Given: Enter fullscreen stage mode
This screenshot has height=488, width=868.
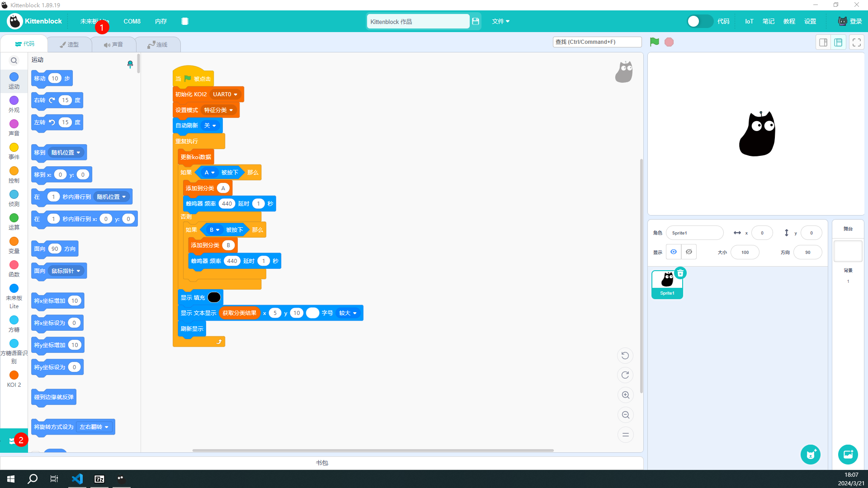Looking at the screenshot, I should pyautogui.click(x=857, y=42).
